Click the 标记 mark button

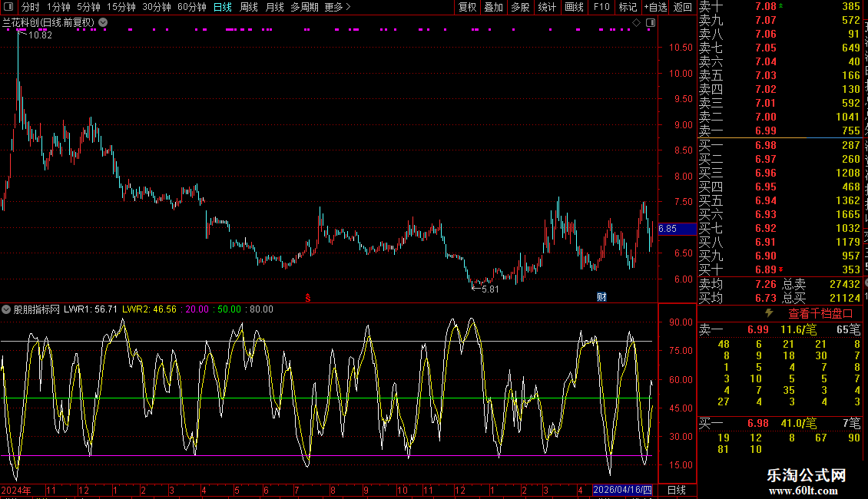(628, 7)
